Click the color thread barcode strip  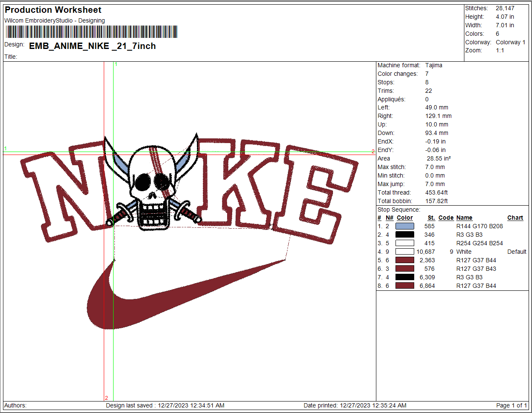[91, 32]
